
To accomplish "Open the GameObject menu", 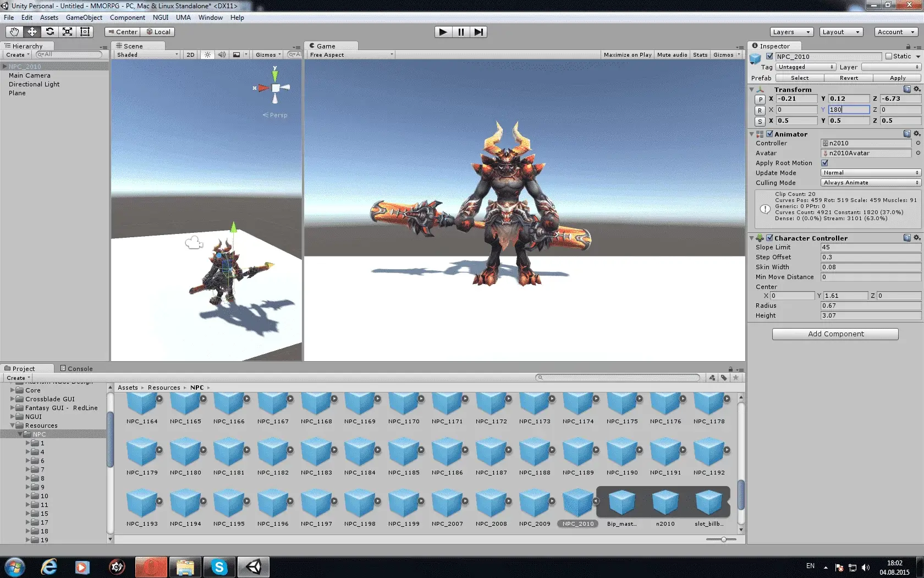I will (x=84, y=18).
